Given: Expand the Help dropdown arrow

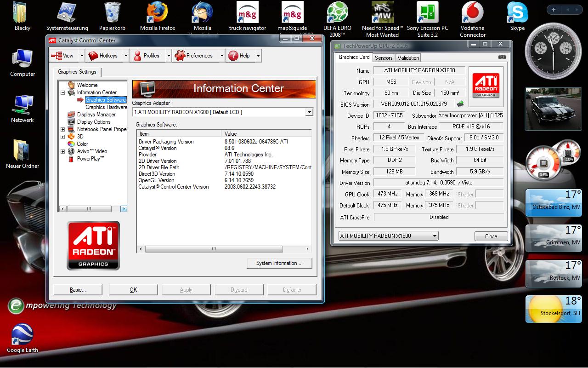Looking at the screenshot, I should coord(258,56).
